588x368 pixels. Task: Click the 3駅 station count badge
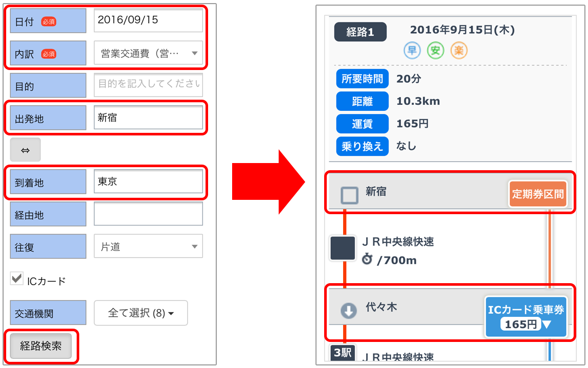(343, 353)
